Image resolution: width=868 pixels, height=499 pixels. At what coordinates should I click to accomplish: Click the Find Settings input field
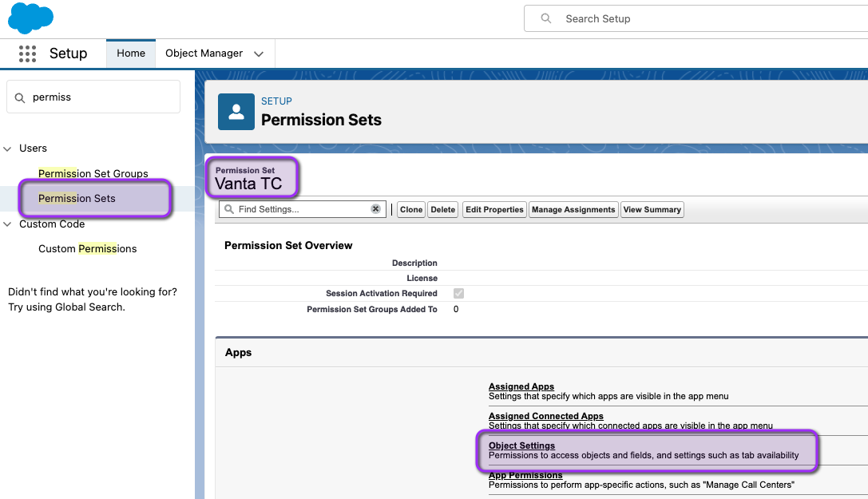pos(303,209)
